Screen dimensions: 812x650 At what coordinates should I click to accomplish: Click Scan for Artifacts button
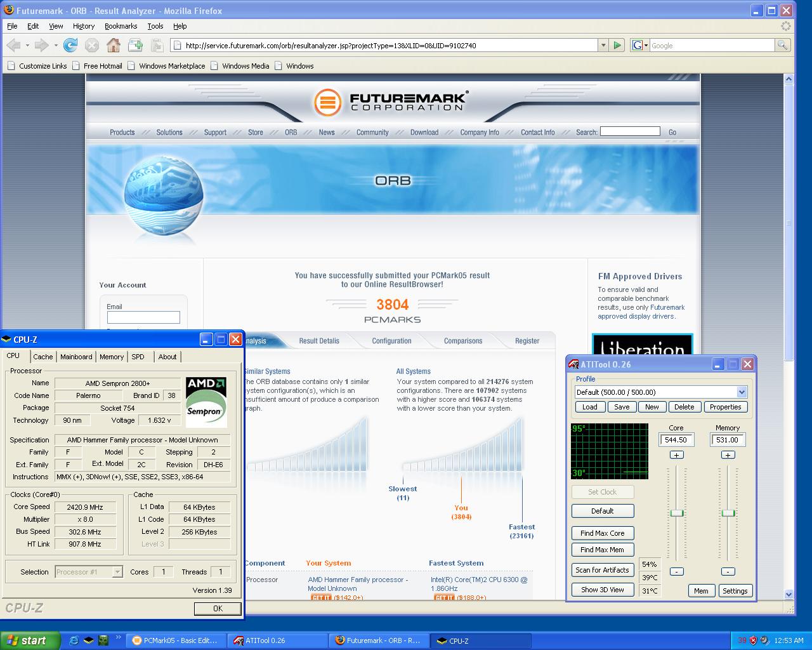click(x=603, y=570)
